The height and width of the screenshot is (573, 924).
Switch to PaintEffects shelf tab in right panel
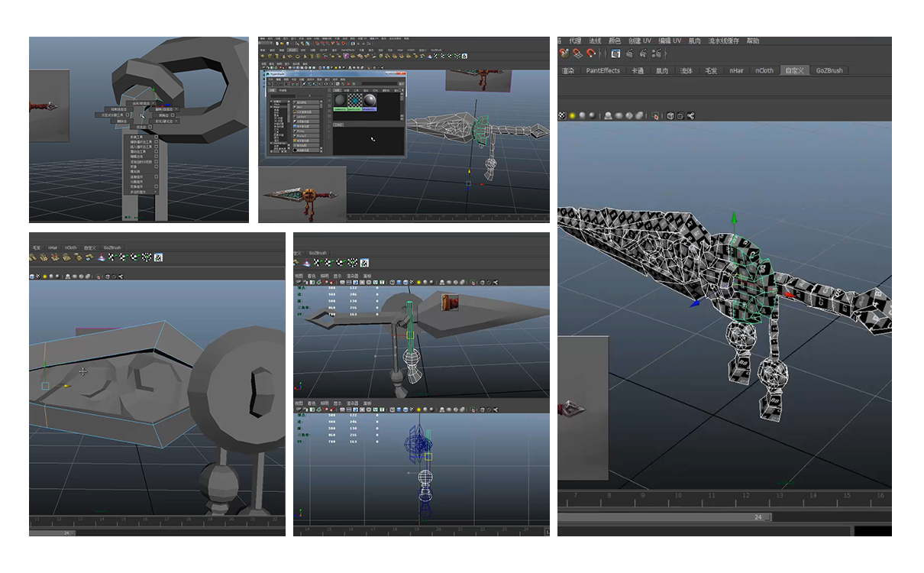pyautogui.click(x=603, y=70)
